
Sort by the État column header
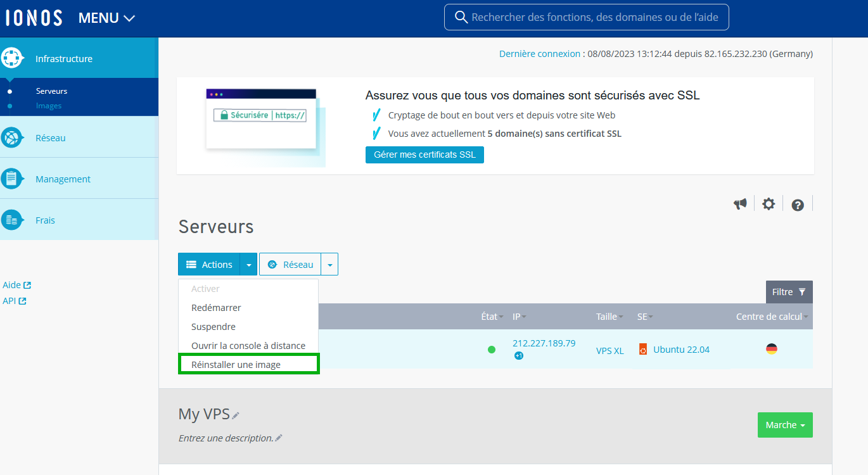point(492,317)
